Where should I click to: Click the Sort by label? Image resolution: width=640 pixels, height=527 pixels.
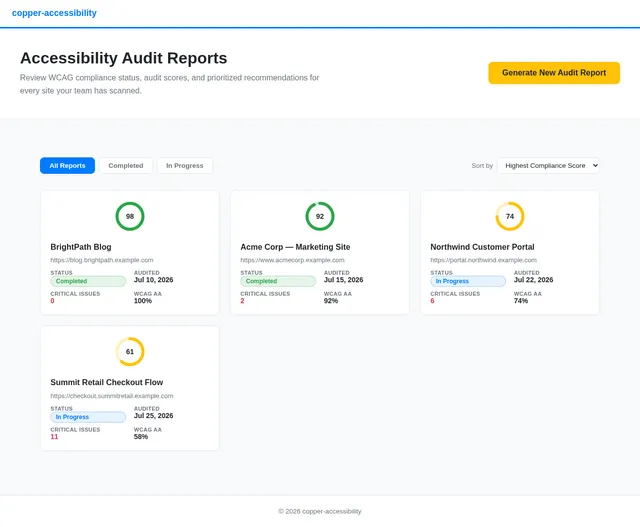482,166
